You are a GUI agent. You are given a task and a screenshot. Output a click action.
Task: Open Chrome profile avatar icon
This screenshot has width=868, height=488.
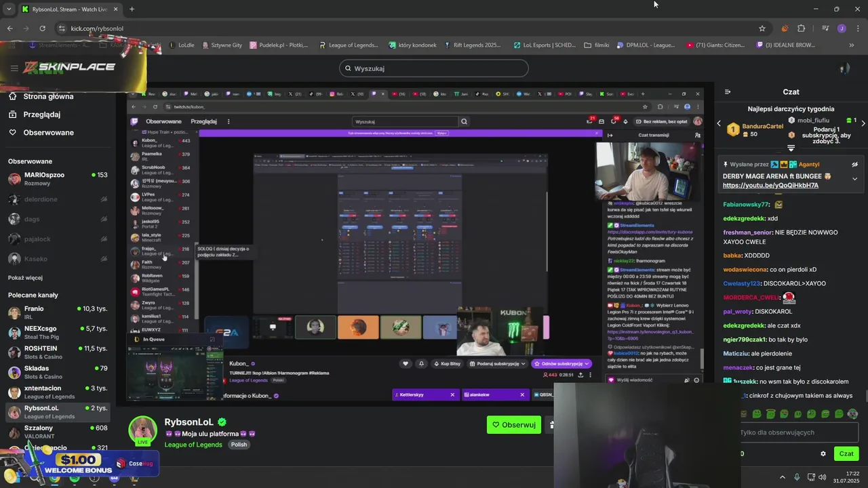pos(842,28)
